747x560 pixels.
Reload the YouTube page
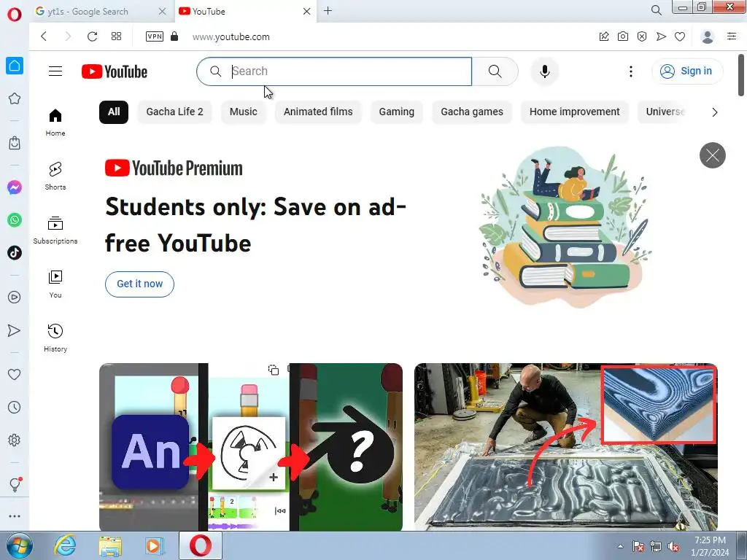click(92, 36)
